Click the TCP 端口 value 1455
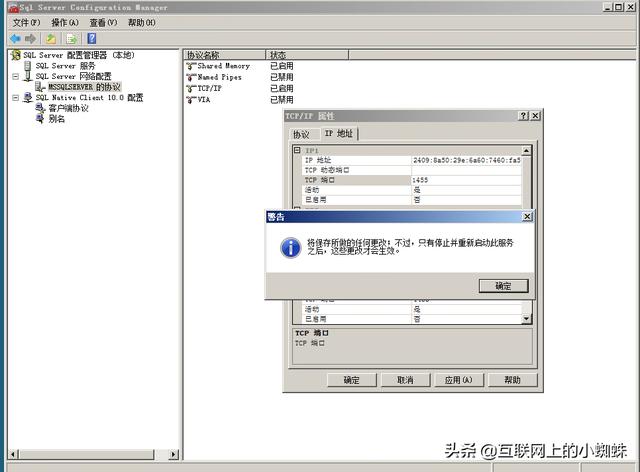The width and height of the screenshot is (640, 472). click(x=466, y=180)
